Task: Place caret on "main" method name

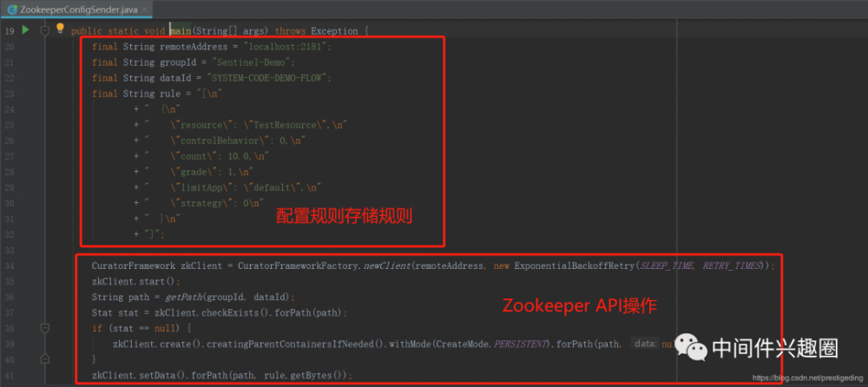Action: click(x=180, y=31)
